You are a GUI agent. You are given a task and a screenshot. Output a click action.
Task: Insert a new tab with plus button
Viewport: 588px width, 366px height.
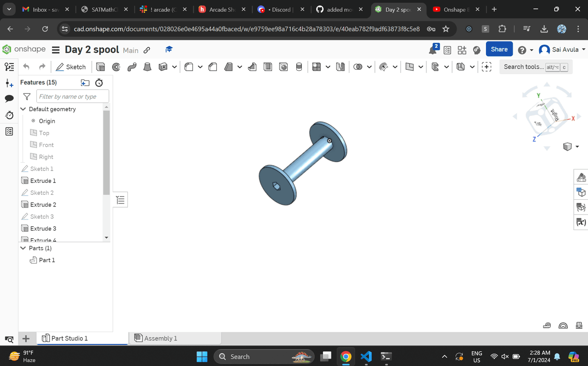point(26,338)
